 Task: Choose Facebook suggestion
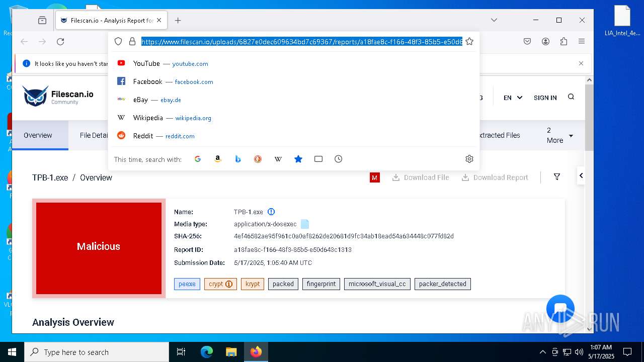coord(294,81)
